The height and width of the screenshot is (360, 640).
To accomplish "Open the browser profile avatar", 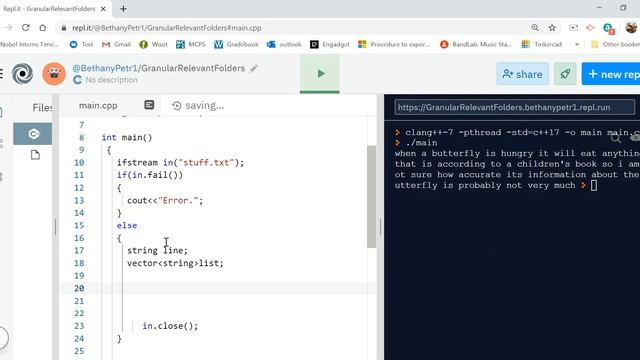I will [x=631, y=27].
